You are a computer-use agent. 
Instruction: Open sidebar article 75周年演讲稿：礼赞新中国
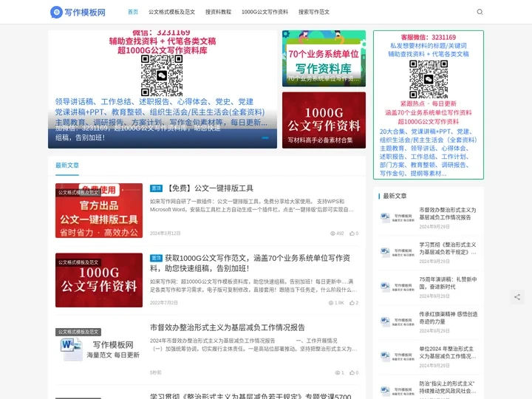[x=448, y=283]
